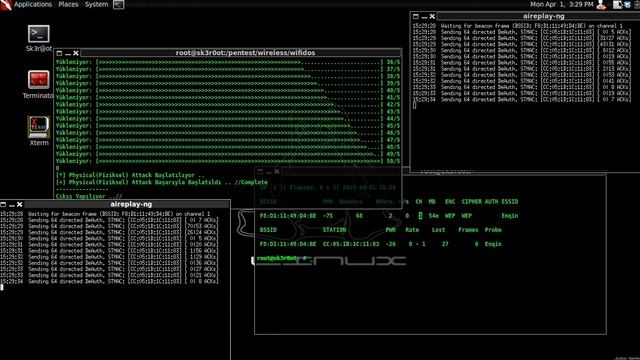Minimize the top-right aireplay-ng window
This screenshot has width=640, height=360.
[424, 17]
